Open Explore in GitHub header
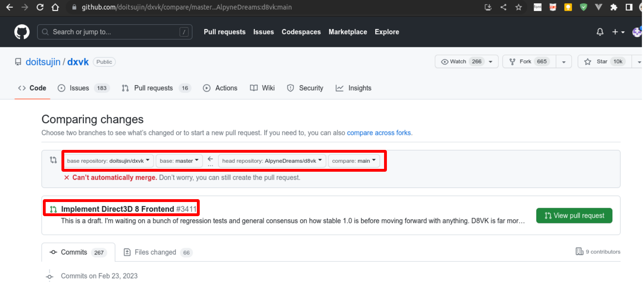This screenshot has width=644, height=282. [387, 32]
